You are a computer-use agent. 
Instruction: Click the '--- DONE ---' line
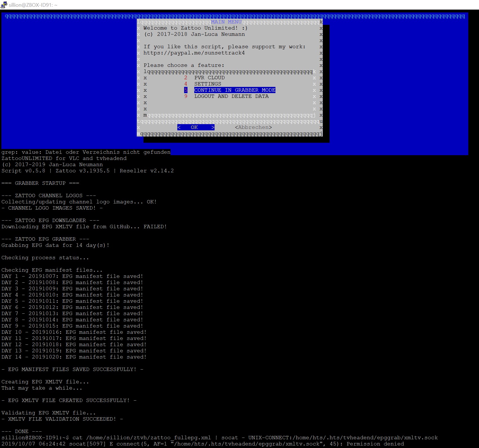(22, 432)
